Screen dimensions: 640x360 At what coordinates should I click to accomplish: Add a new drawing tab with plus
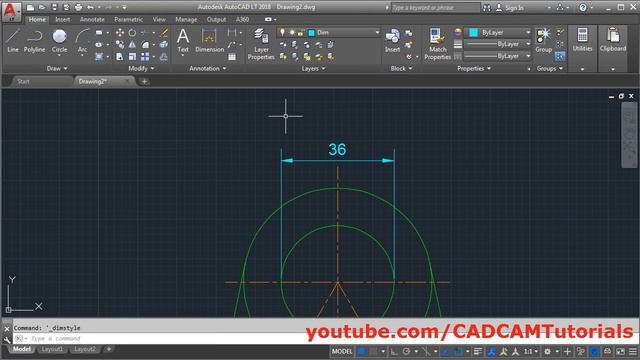144,81
